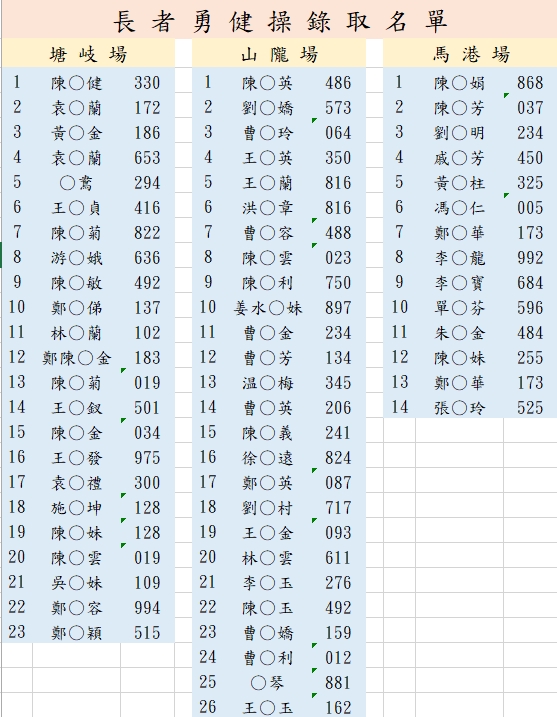Click name cell 馮○仁 in 馬港場
This screenshot has height=717, width=557.
459,207
